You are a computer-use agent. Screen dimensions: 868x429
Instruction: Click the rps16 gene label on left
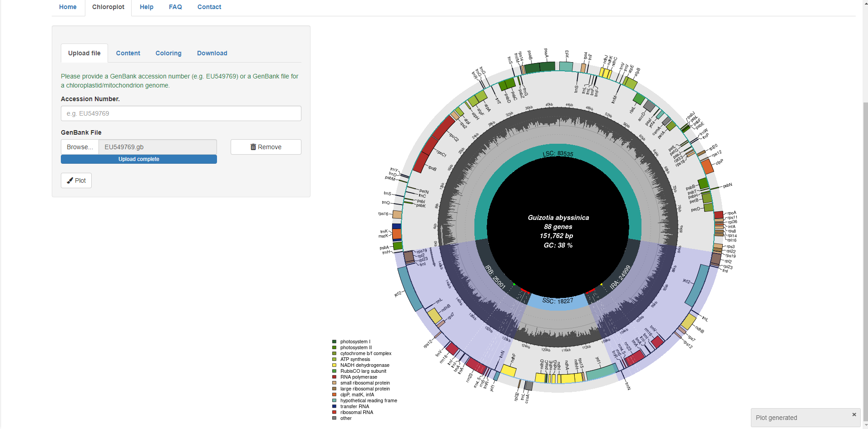click(383, 214)
